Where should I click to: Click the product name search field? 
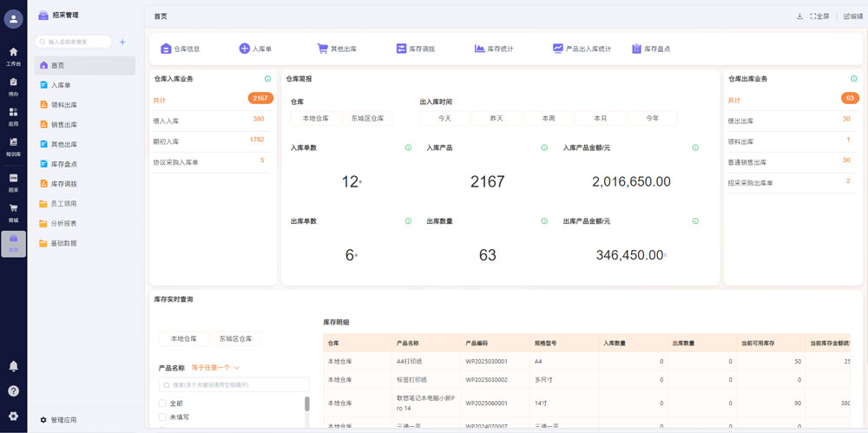(x=233, y=384)
